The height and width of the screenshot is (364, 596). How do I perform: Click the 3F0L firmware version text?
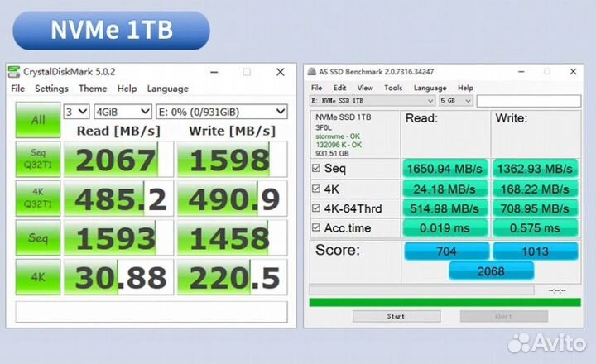324,127
